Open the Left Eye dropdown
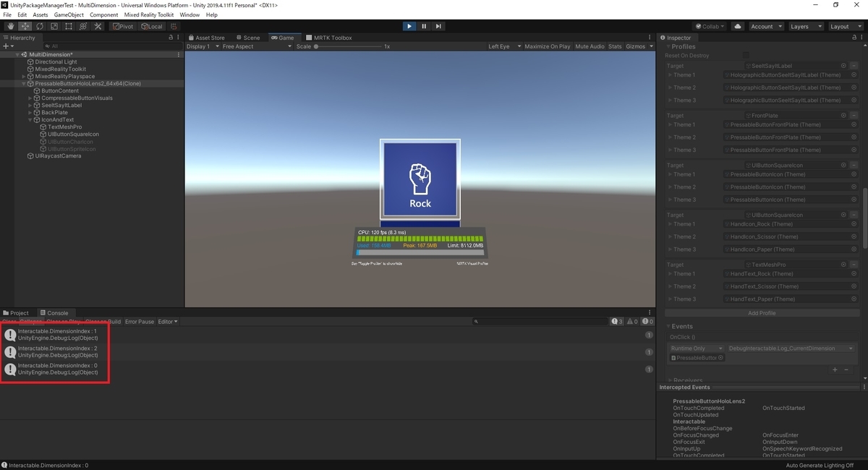The height and width of the screenshot is (470, 868). (x=503, y=46)
